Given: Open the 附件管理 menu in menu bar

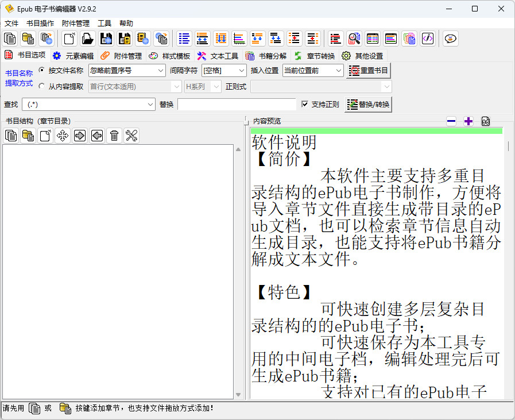Looking at the screenshot, I should (x=76, y=24).
